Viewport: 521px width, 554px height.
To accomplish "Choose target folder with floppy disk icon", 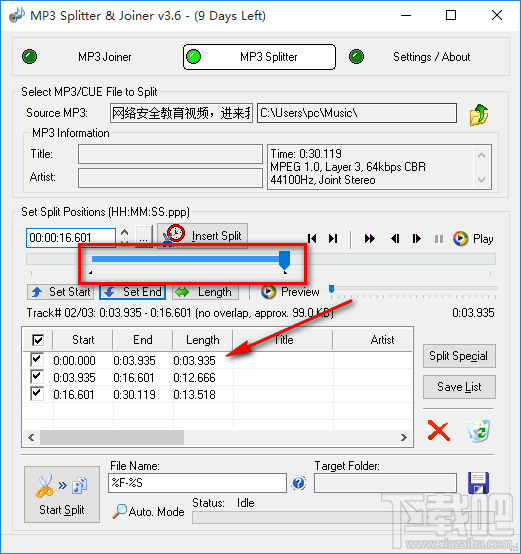I will tap(478, 483).
